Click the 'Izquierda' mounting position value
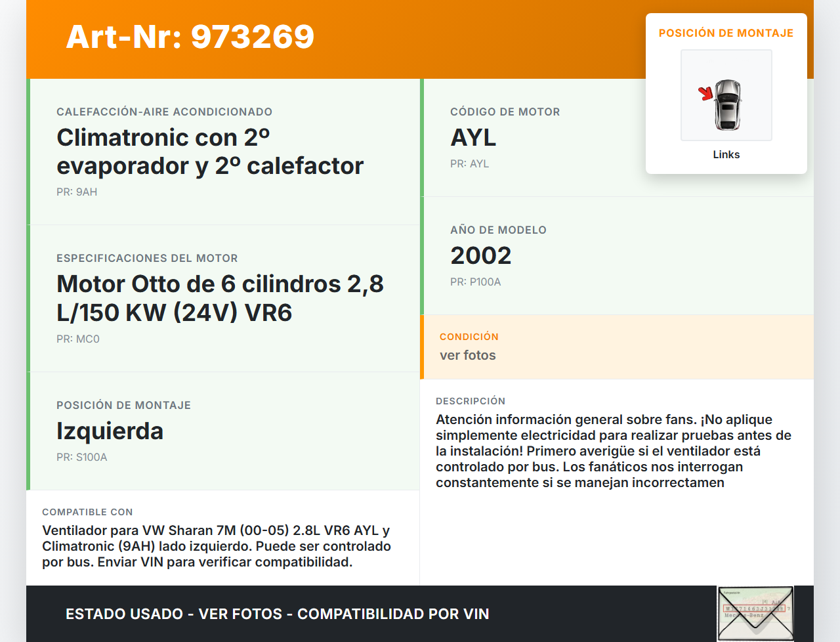 [x=110, y=431]
